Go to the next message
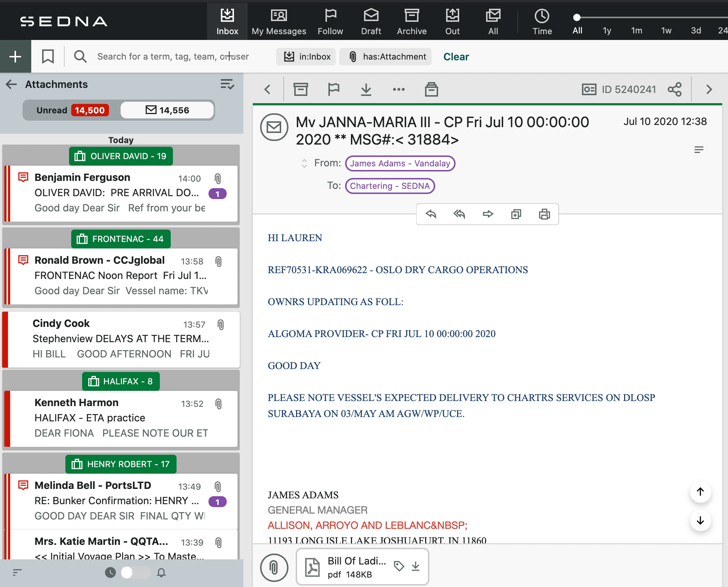This screenshot has width=728, height=587. click(709, 89)
